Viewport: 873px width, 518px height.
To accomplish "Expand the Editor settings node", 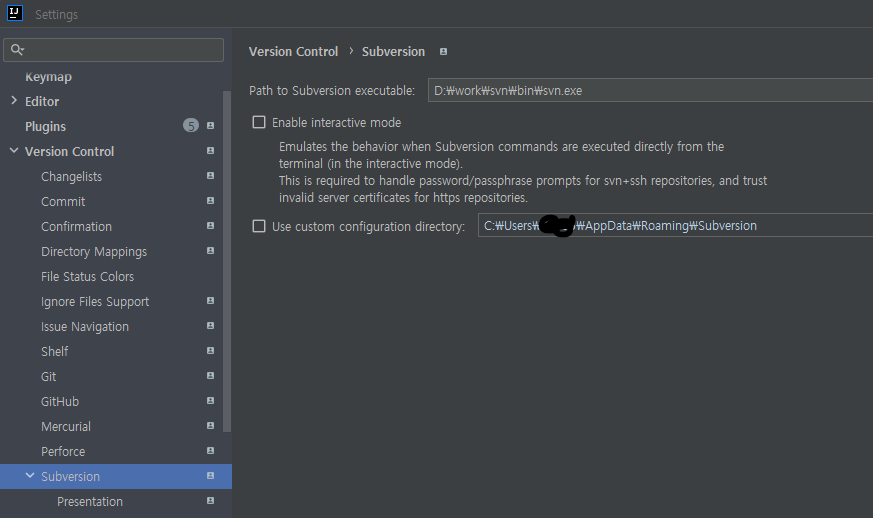I will pos(14,101).
